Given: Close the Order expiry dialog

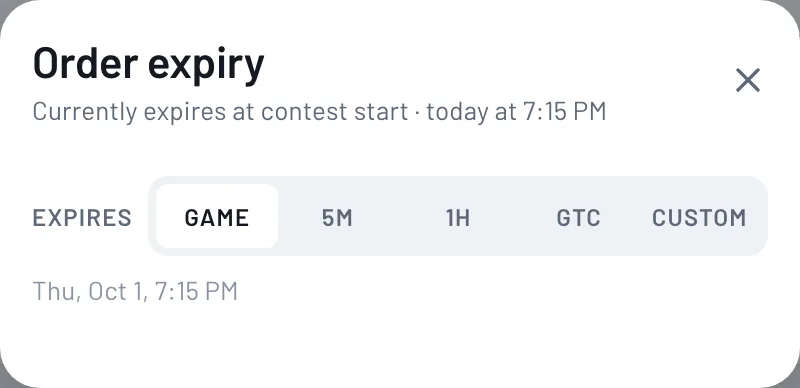Looking at the screenshot, I should (x=748, y=80).
